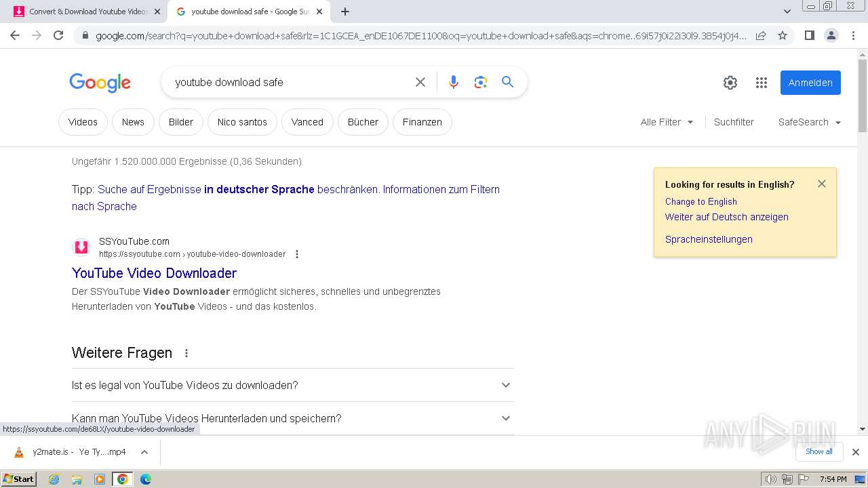Image resolution: width=868 pixels, height=488 pixels.
Task: Expand question about legality of downloading
Action: (x=292, y=385)
